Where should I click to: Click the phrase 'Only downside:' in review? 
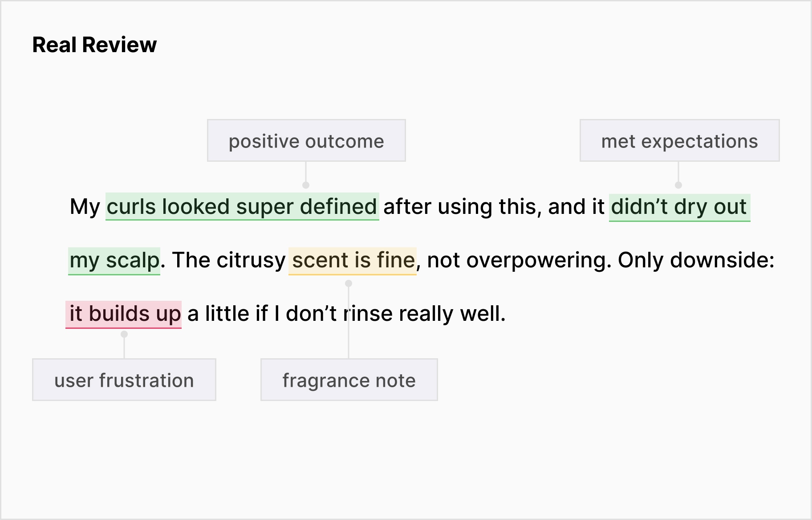click(696, 260)
